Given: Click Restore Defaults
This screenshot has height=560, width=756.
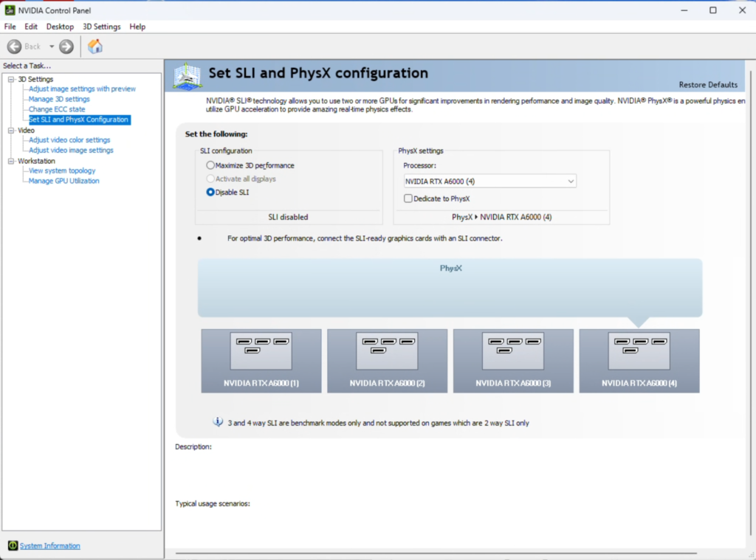Looking at the screenshot, I should pos(707,85).
